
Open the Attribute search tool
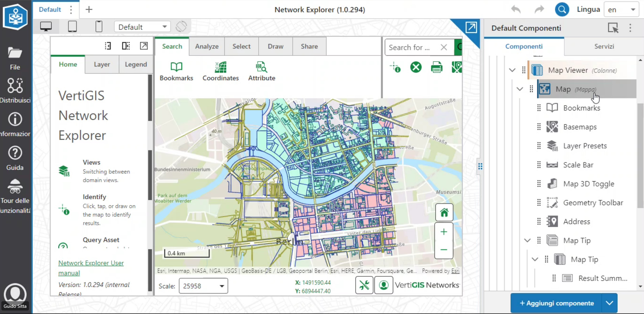coord(262,71)
